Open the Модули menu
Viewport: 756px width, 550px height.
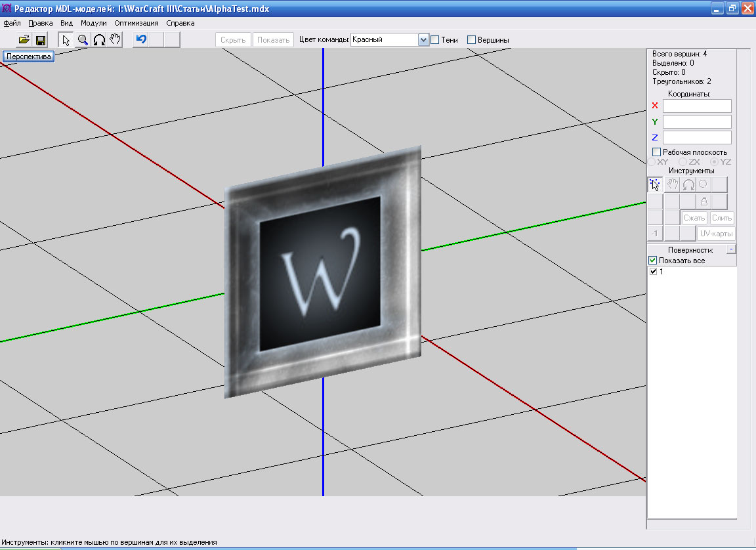pyautogui.click(x=93, y=23)
